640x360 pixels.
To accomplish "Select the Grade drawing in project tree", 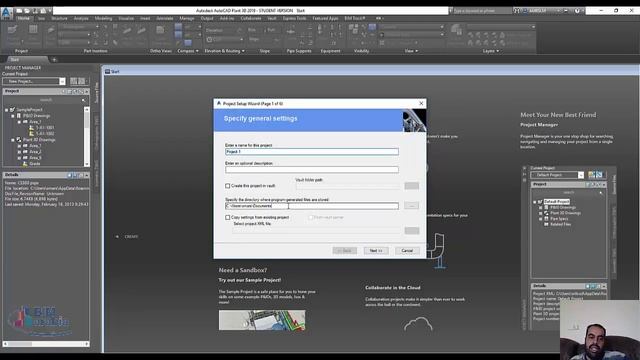I will [35, 164].
